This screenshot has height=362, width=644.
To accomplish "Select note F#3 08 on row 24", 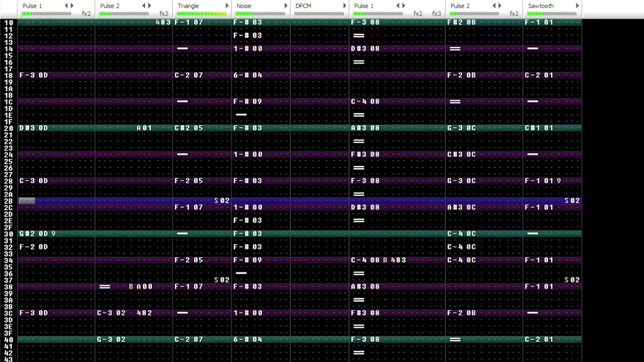I will [x=365, y=154].
